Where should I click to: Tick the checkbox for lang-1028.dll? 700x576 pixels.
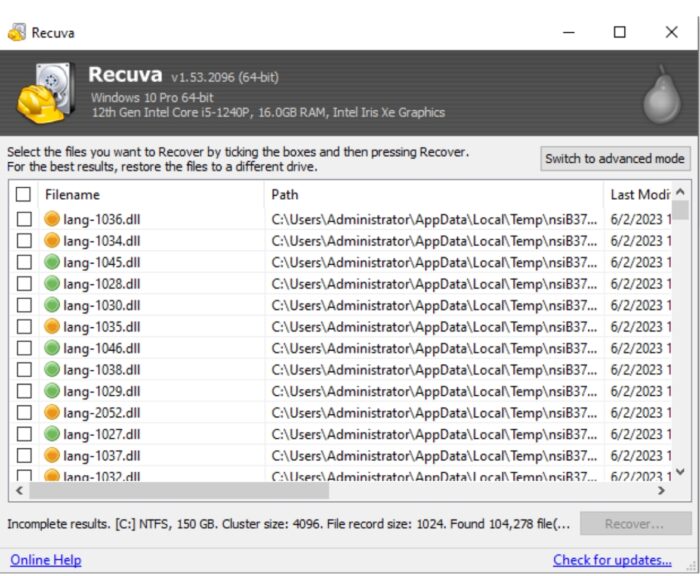(24, 284)
